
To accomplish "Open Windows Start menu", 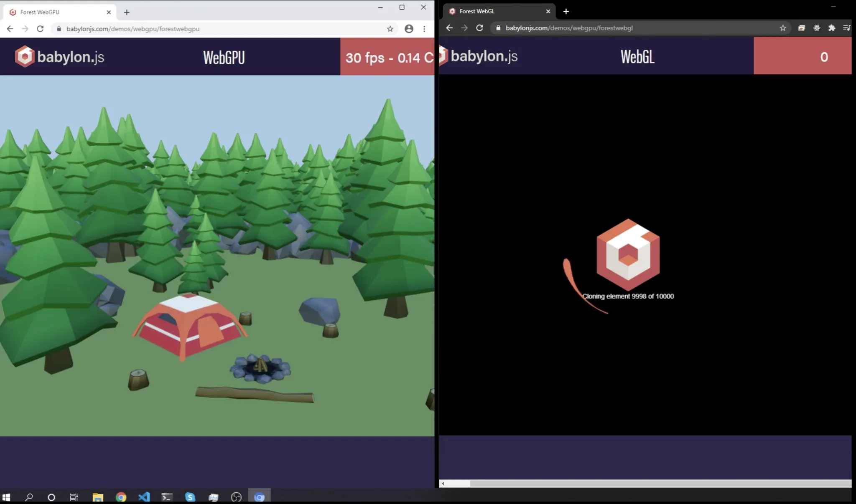I will [6, 497].
